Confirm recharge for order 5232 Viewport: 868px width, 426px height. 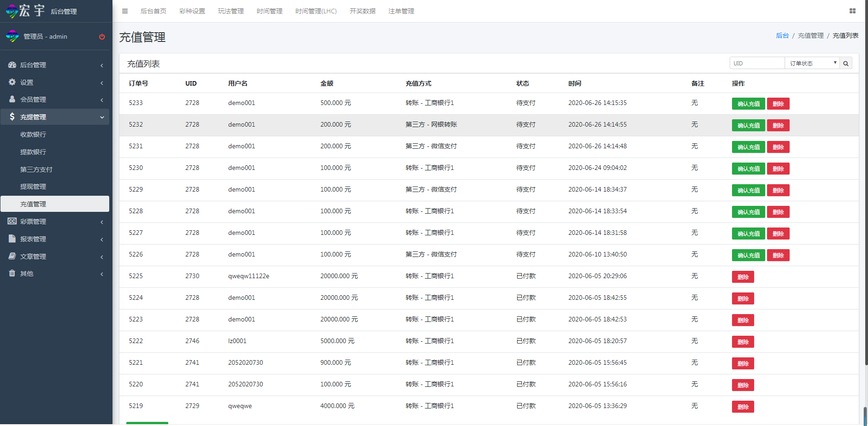coord(749,125)
